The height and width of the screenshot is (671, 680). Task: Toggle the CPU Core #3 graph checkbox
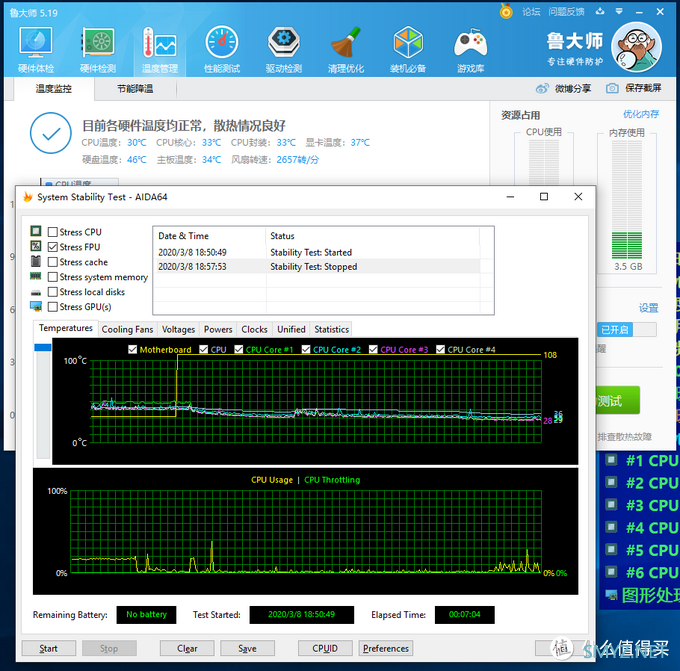click(373, 349)
